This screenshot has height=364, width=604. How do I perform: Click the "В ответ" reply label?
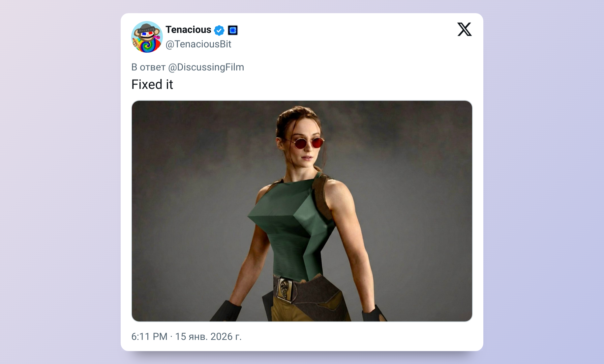(x=148, y=67)
